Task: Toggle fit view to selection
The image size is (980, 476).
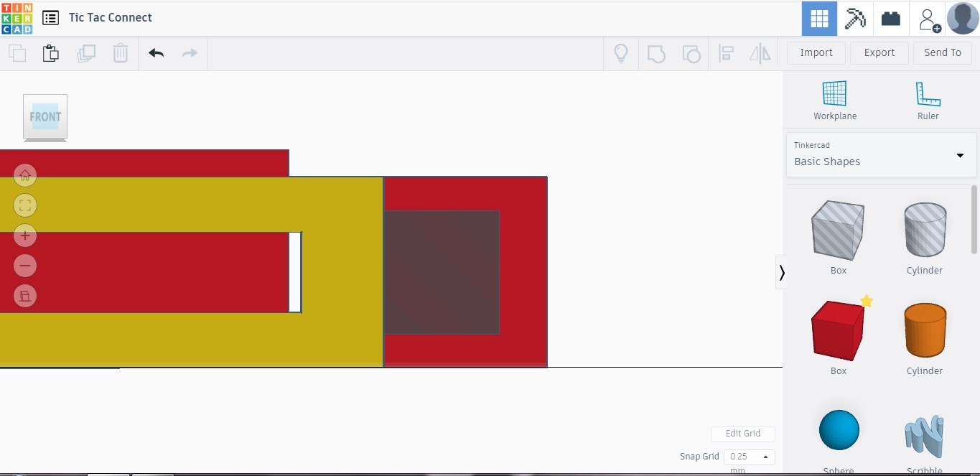Action: 24,205
